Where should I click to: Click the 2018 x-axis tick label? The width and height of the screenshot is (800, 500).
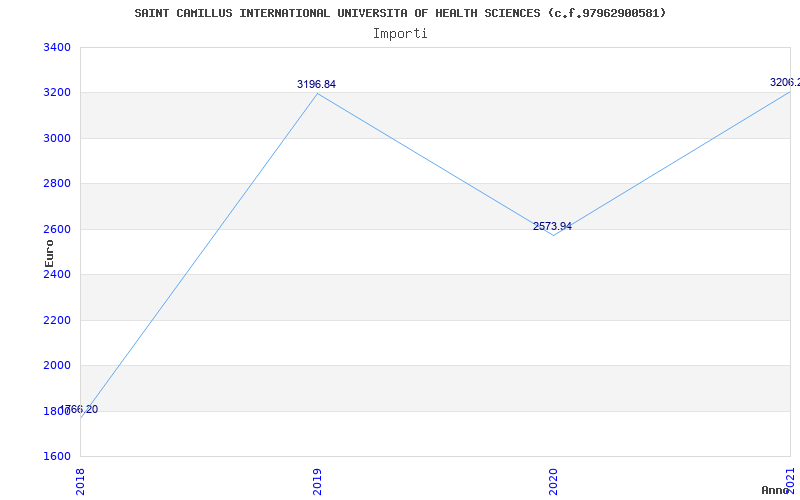point(81,482)
